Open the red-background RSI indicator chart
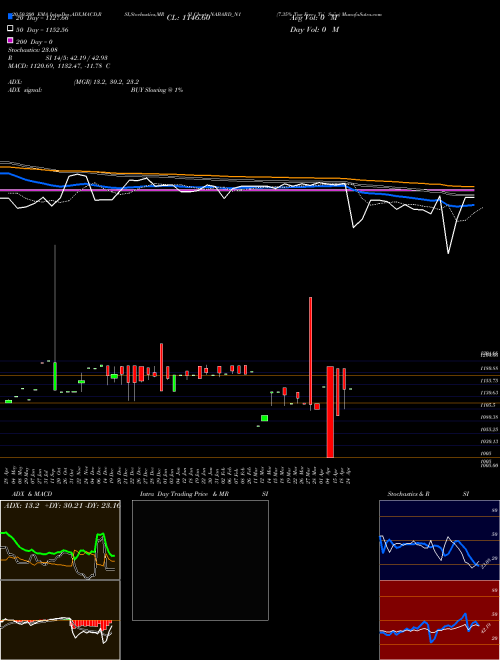 point(439,620)
